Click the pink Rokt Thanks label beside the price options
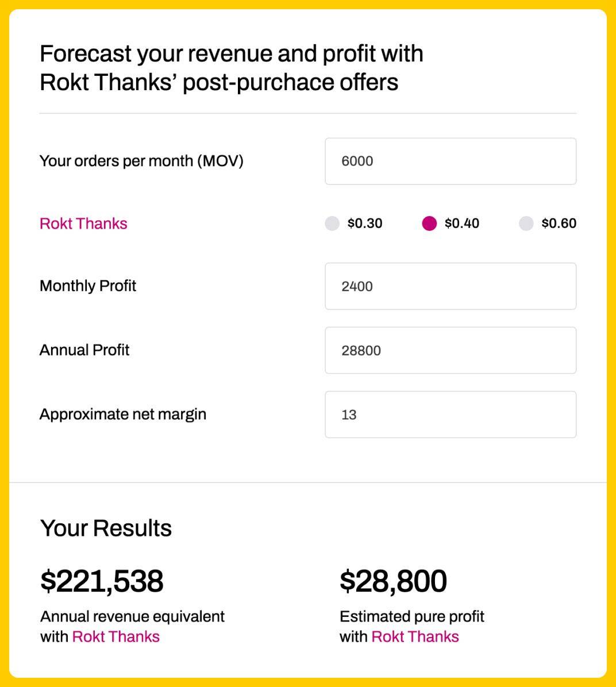The image size is (616, 687). [83, 223]
